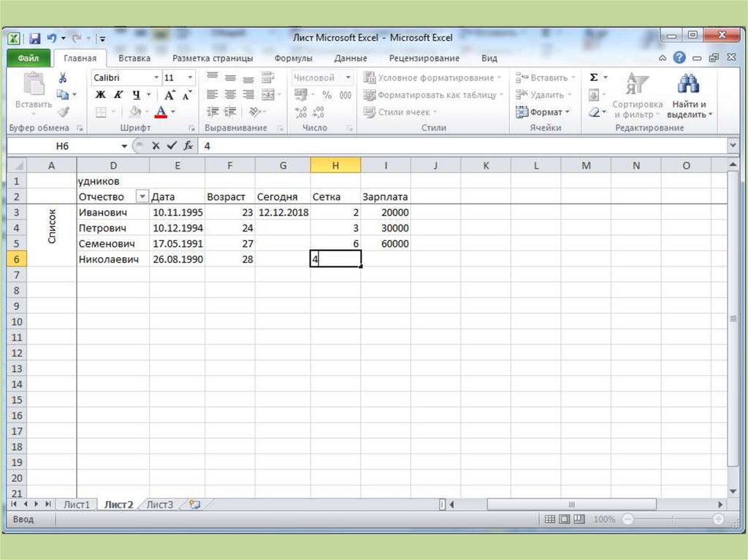Viewport: 748px width, 560px height.
Task: Activate the Format Painter brush icon
Action: click(x=63, y=112)
